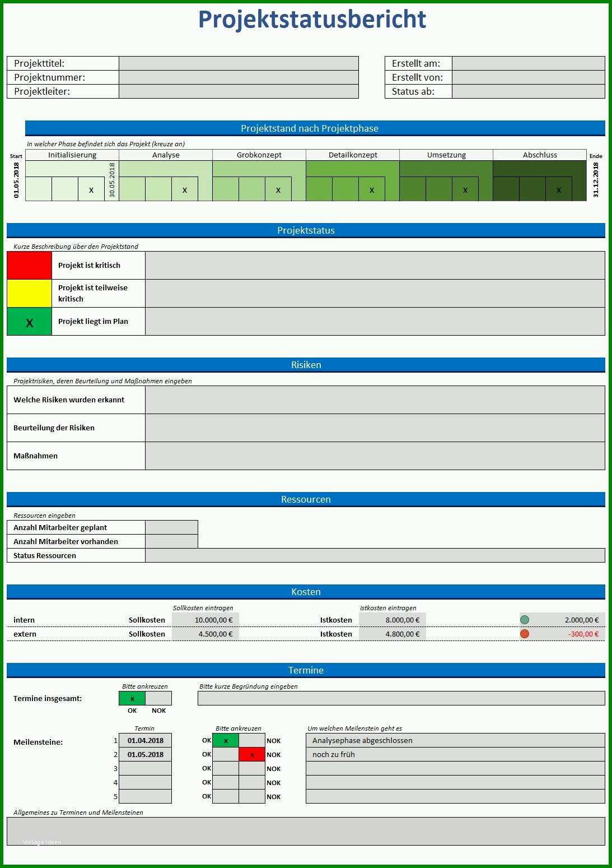Screen dimensions: 612x868
Task: Select the intern Sollkosten 10.000,00 € cell
Action: (x=205, y=620)
